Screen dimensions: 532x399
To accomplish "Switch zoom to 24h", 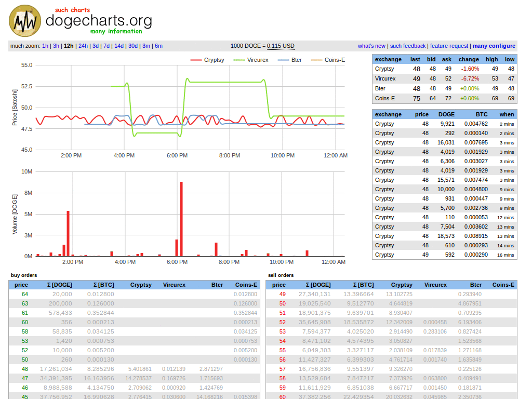I will [83, 46].
